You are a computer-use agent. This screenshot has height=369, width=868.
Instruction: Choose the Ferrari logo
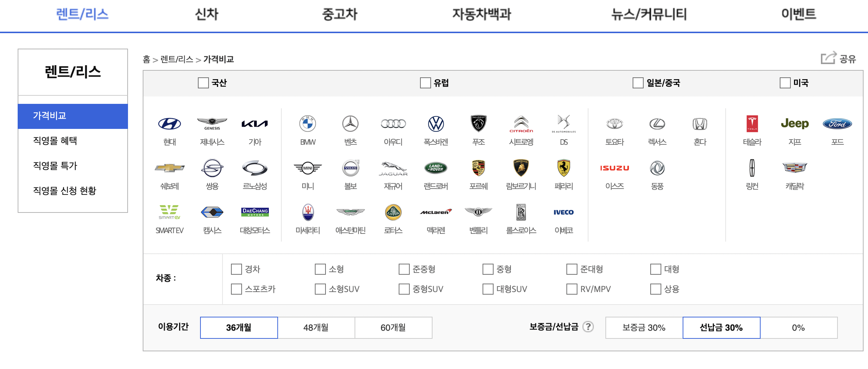pyautogui.click(x=564, y=168)
